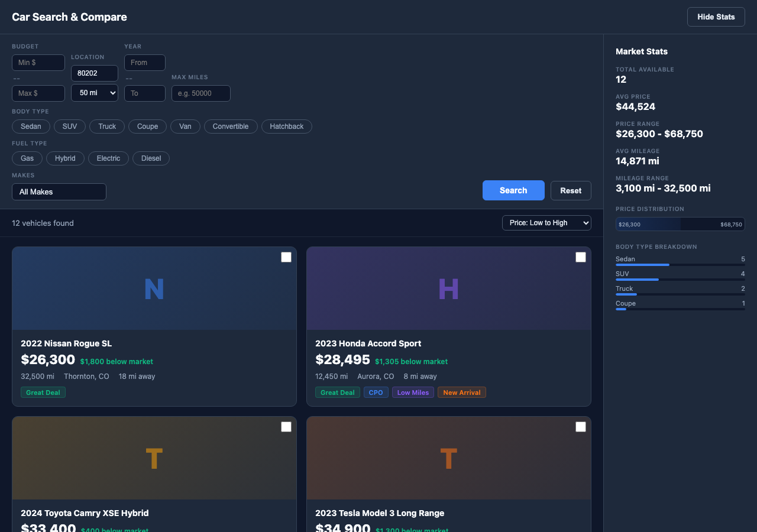Check compare box on Toyota Camry XSE Hybrid card
The image size is (757, 532).
point(286,427)
